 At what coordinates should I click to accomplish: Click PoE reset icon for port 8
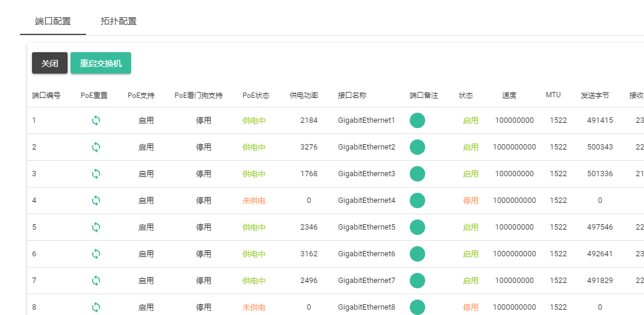tap(96, 307)
